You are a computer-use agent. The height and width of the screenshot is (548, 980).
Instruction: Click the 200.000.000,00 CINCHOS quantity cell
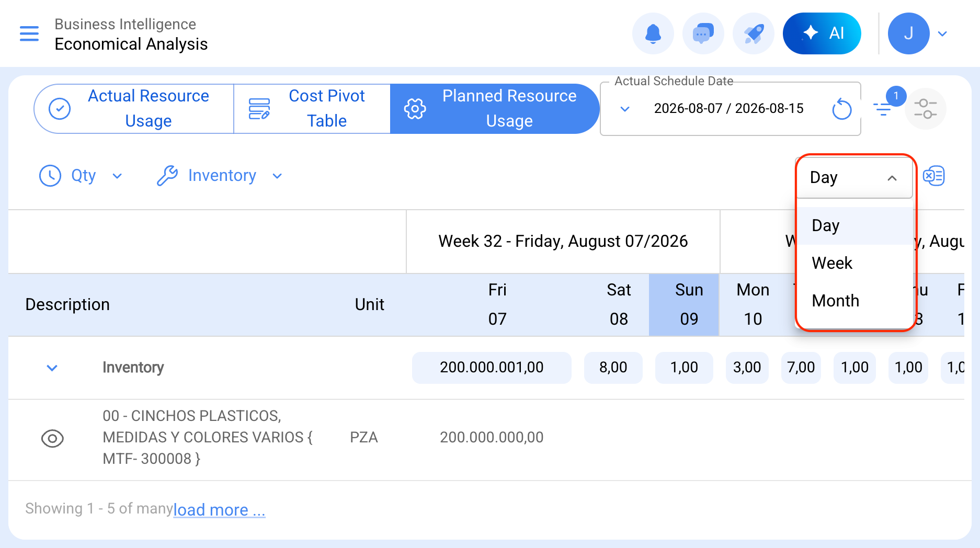click(492, 437)
